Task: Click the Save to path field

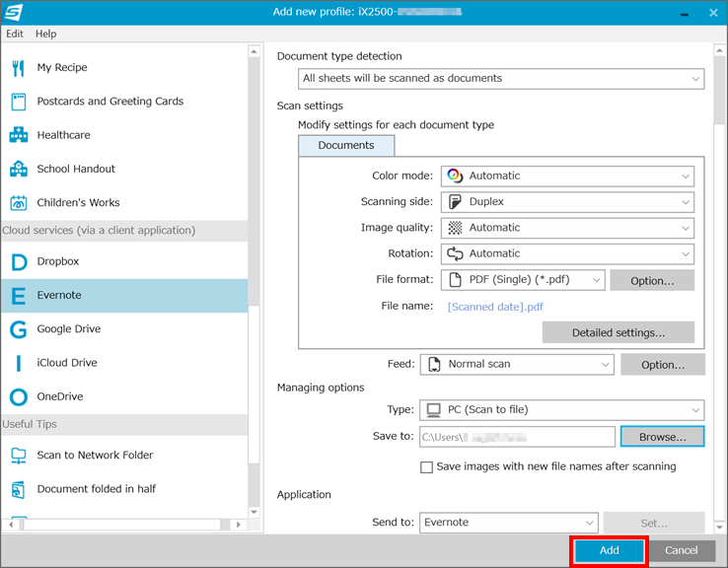Action: 517,437
